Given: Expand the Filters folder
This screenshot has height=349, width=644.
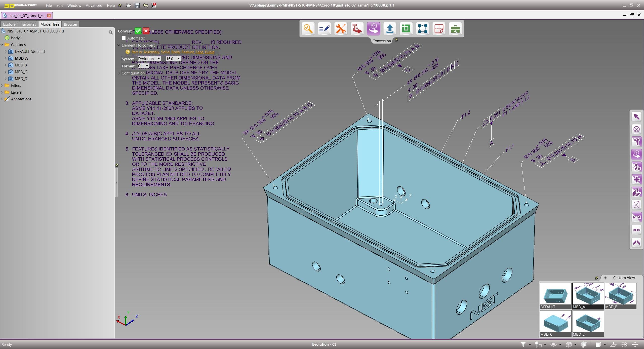Looking at the screenshot, I should click(x=2, y=85).
